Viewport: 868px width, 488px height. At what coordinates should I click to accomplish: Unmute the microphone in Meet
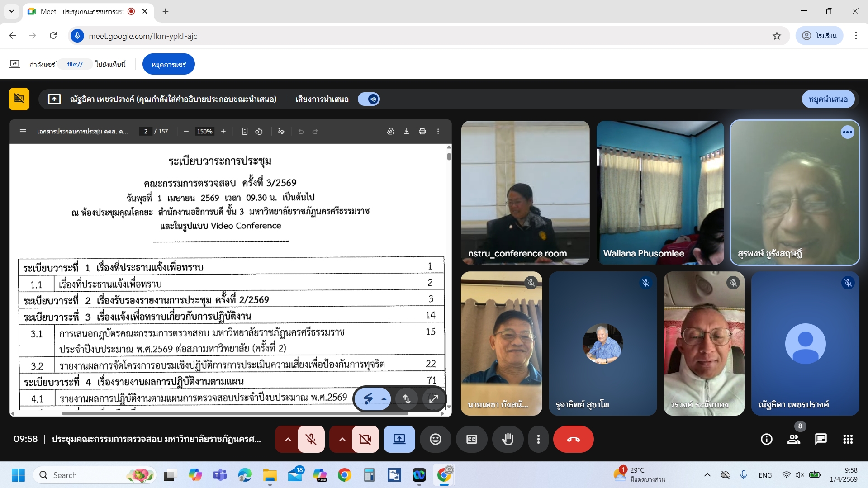point(311,439)
